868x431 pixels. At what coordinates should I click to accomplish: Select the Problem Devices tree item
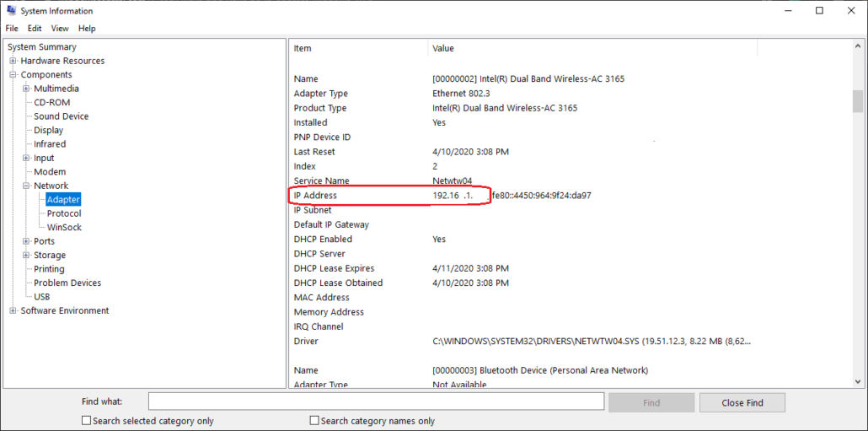67,283
